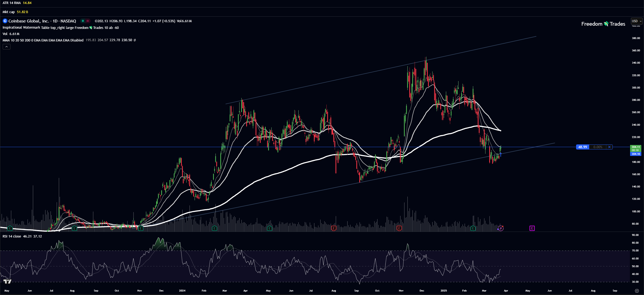Click the lightning bolt latest-update marker icon
The width and height of the screenshot is (644, 295).
pos(501,228)
